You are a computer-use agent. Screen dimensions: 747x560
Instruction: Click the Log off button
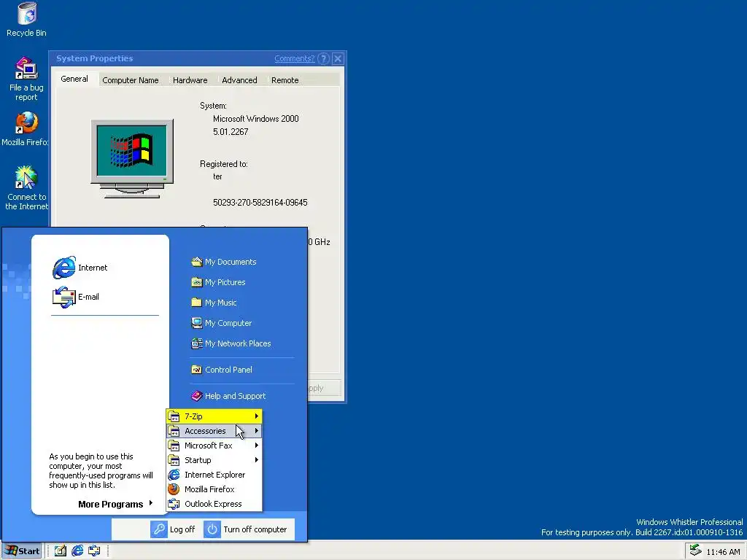173,529
